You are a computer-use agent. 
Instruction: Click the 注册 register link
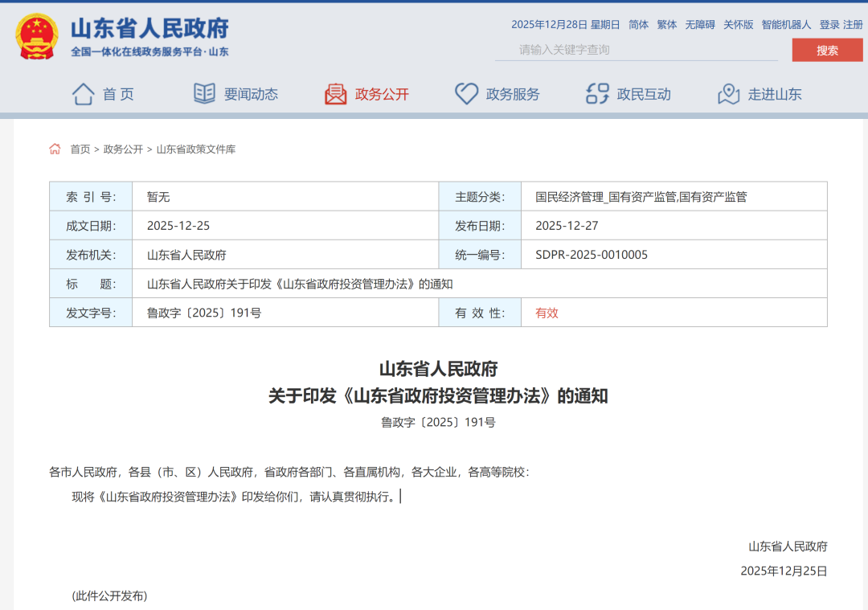[853, 25]
